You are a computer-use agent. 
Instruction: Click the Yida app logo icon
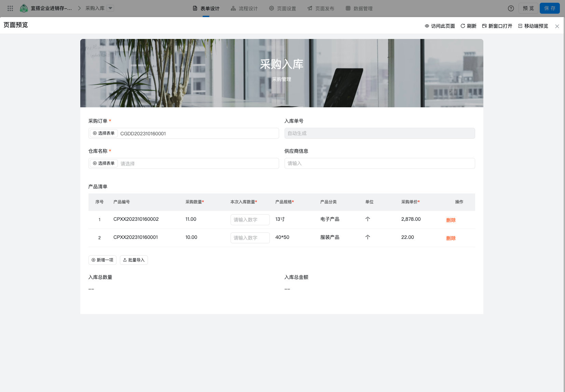[x=24, y=8]
